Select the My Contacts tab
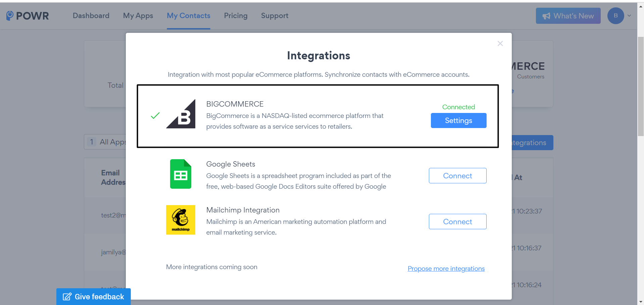The image size is (644, 305). (189, 16)
